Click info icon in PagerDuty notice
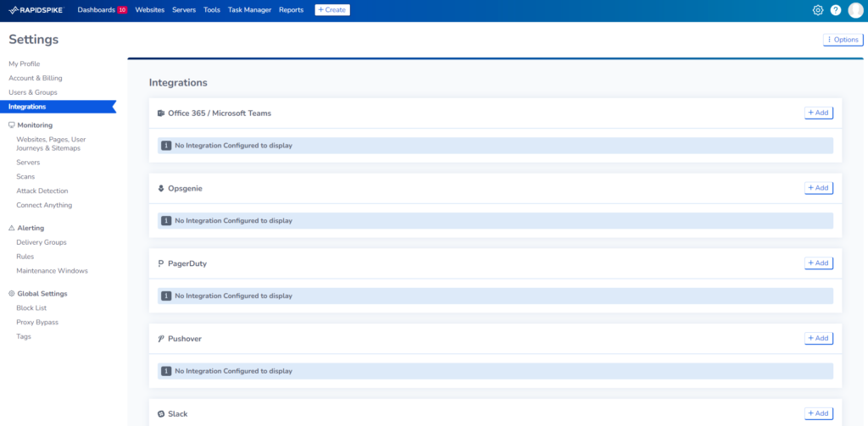868x426 pixels. 166,296
